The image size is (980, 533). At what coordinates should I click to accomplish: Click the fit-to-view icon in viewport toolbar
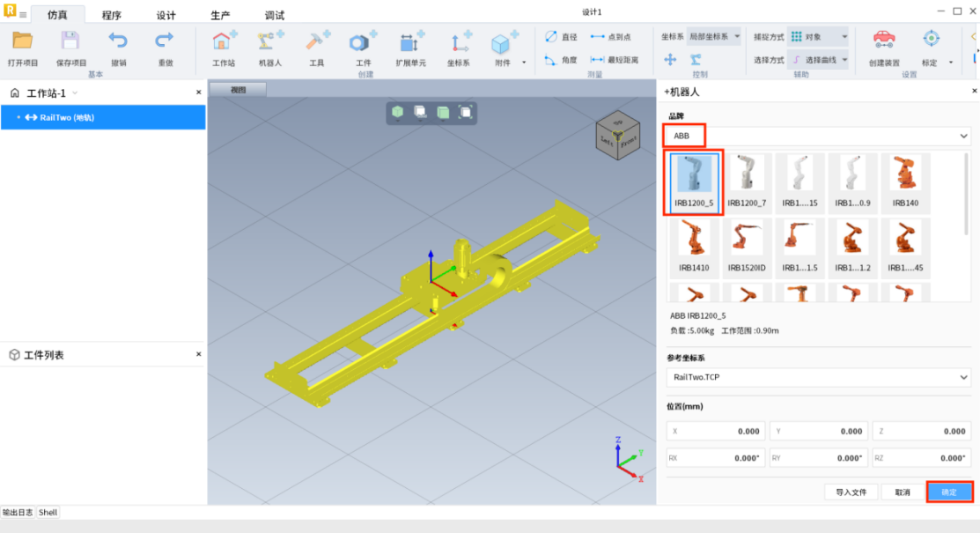466,112
